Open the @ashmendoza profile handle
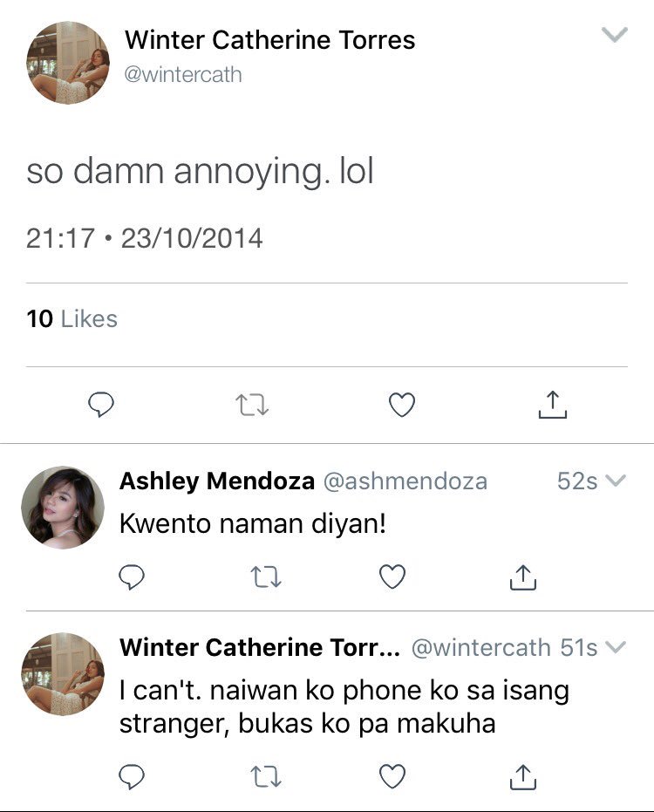Viewport: 654px width, 812px height. coord(405,481)
